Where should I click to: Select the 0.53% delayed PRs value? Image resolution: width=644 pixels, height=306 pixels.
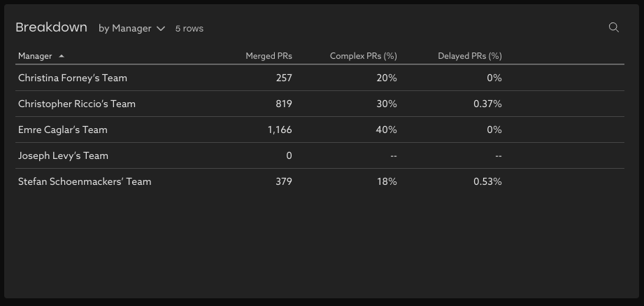pos(487,181)
